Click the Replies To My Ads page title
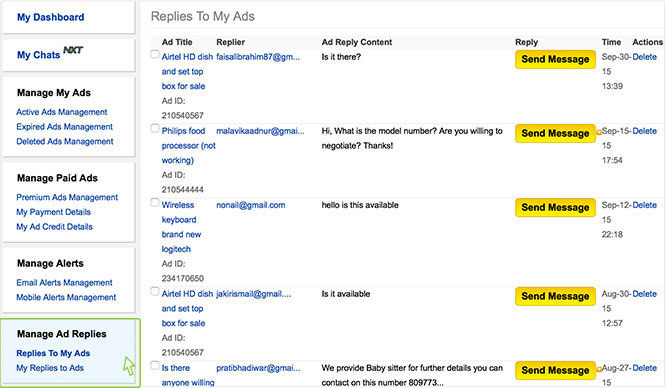667x388 pixels. point(203,17)
